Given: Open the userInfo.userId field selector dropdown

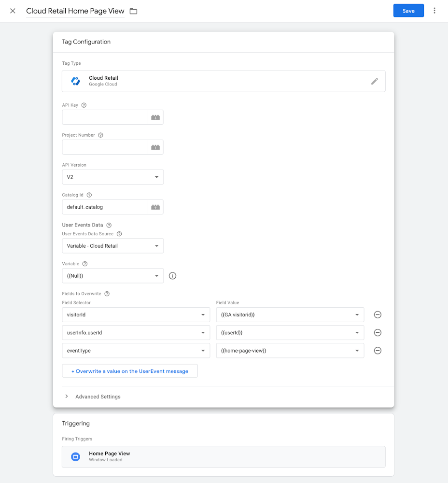Looking at the screenshot, I should pos(136,333).
